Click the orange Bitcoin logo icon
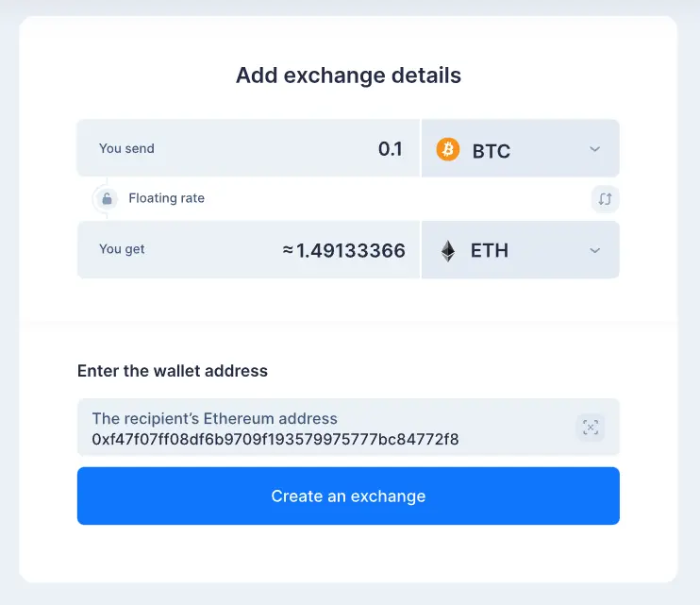 pyautogui.click(x=448, y=149)
